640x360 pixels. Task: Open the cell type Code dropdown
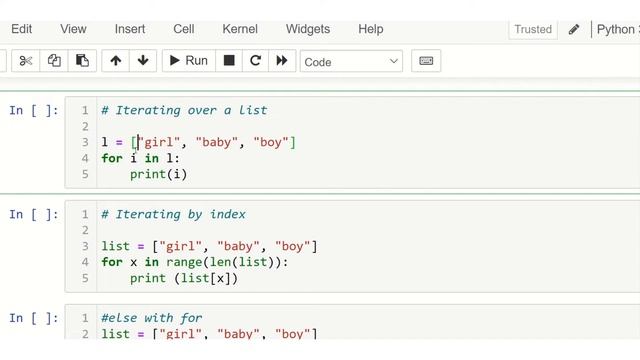click(351, 61)
